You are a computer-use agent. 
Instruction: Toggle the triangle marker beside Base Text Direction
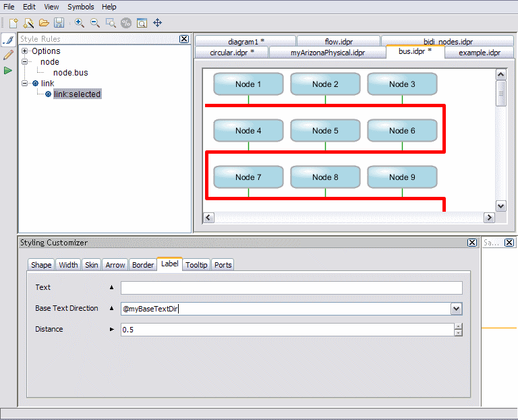(112, 308)
